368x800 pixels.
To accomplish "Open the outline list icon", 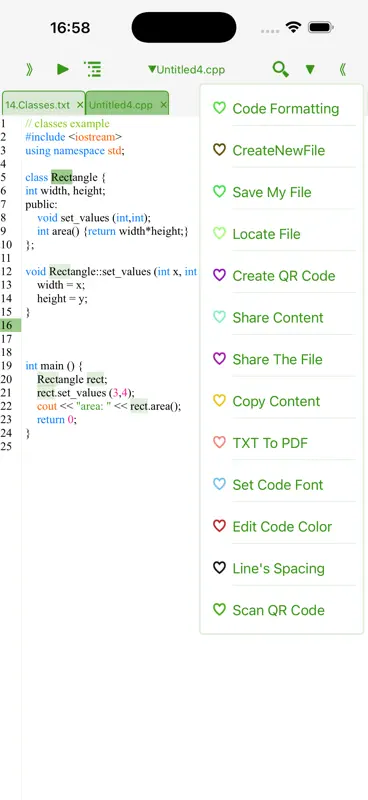I will point(92,69).
